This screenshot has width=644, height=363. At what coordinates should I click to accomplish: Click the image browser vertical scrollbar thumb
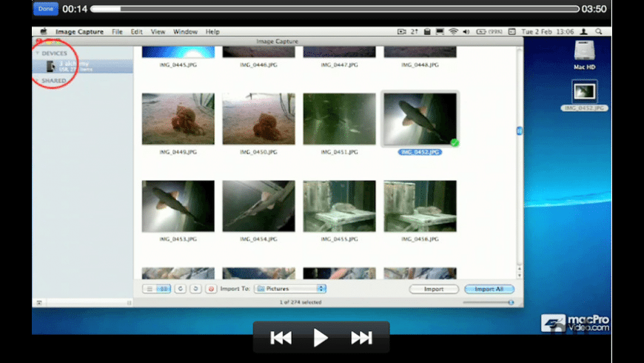point(519,131)
